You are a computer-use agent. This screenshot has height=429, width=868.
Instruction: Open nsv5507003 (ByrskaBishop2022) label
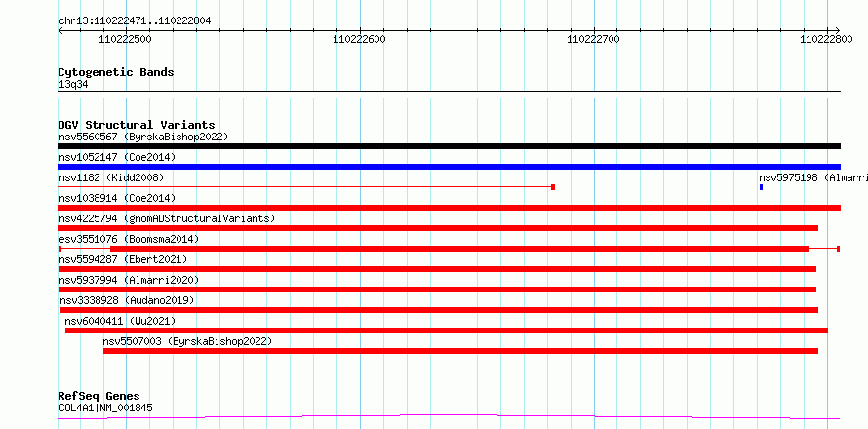pyautogui.click(x=187, y=341)
